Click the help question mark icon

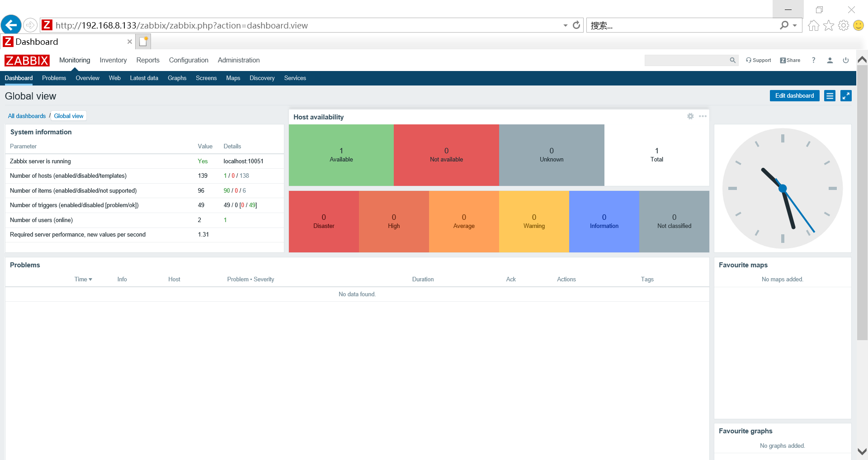(813, 60)
